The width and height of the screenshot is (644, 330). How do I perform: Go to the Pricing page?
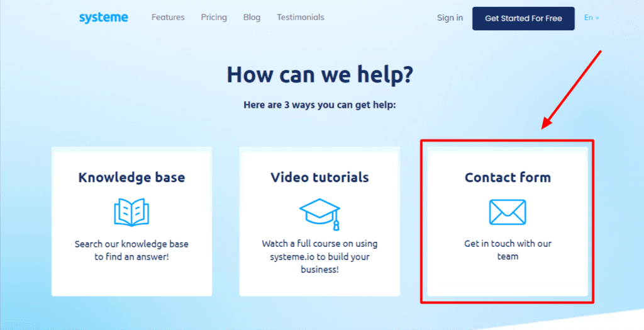point(214,17)
